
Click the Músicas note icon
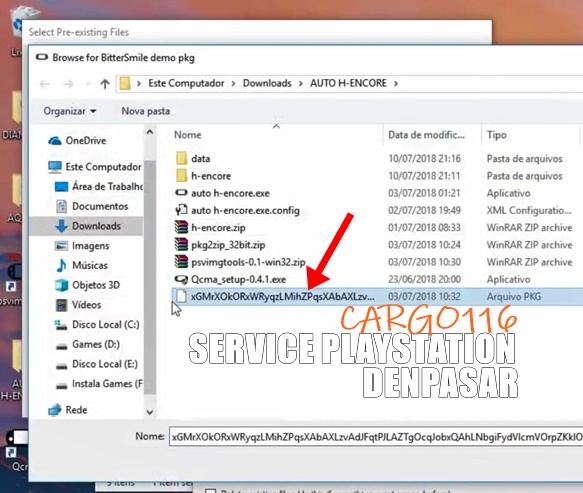[x=61, y=265]
